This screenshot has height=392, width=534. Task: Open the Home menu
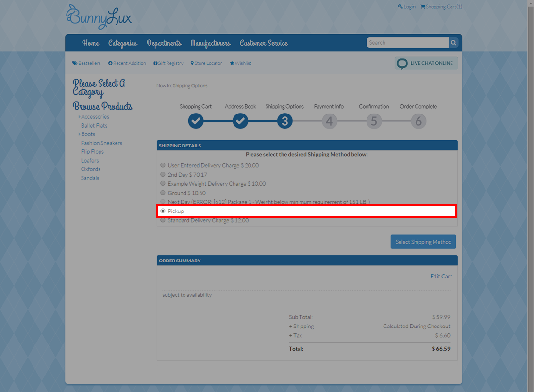click(x=91, y=43)
